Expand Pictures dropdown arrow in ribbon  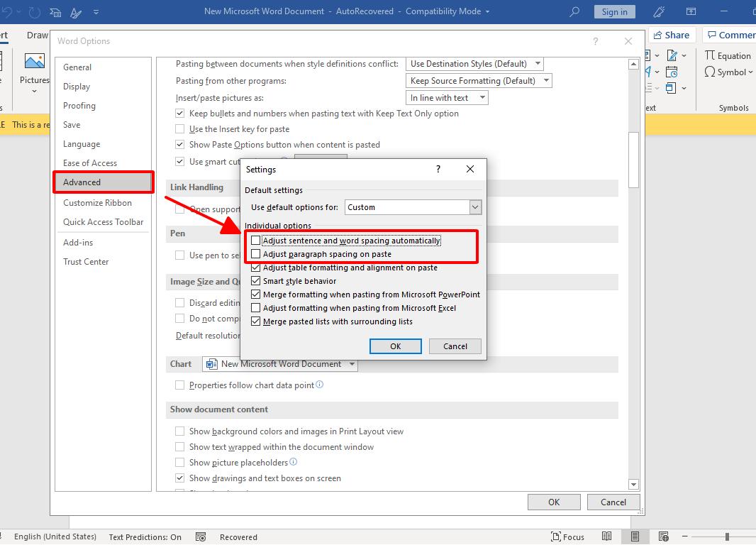(34, 91)
